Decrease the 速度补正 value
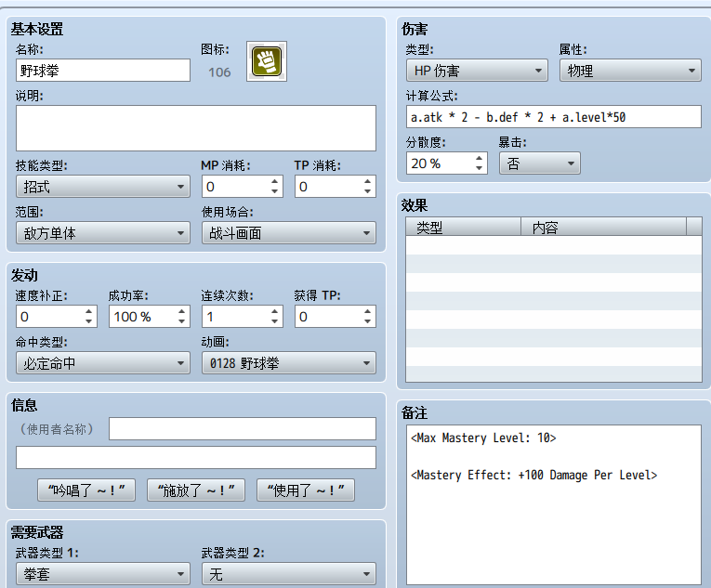 (88, 321)
